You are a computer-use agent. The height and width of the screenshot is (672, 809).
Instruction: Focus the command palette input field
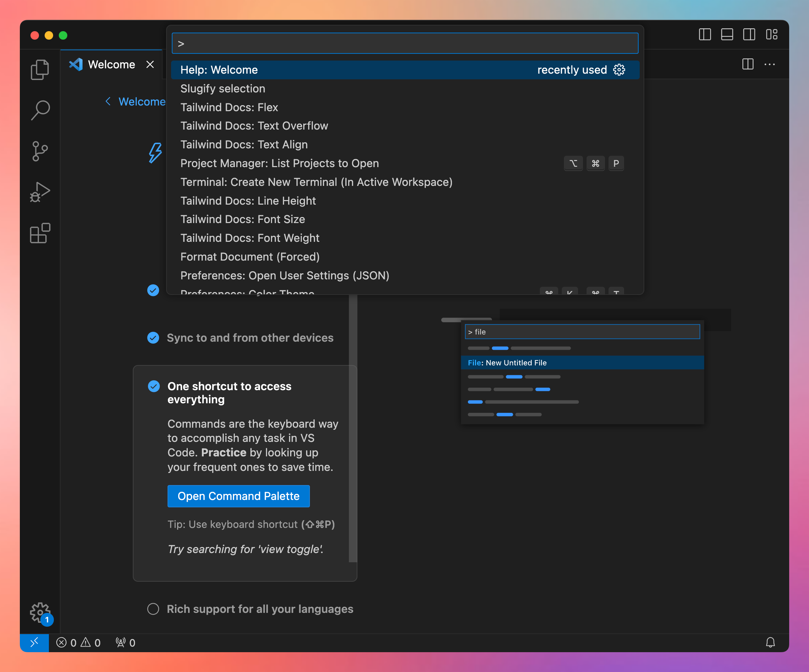pyautogui.click(x=404, y=43)
